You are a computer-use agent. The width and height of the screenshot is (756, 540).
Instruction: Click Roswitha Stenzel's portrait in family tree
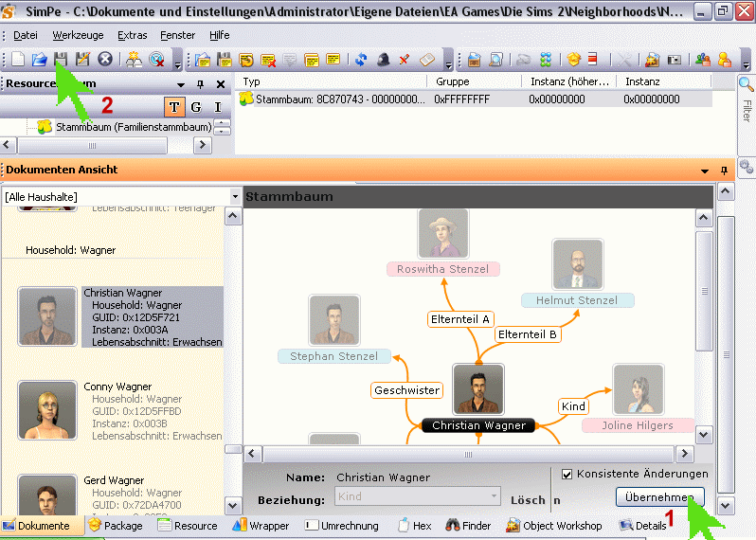(x=442, y=234)
